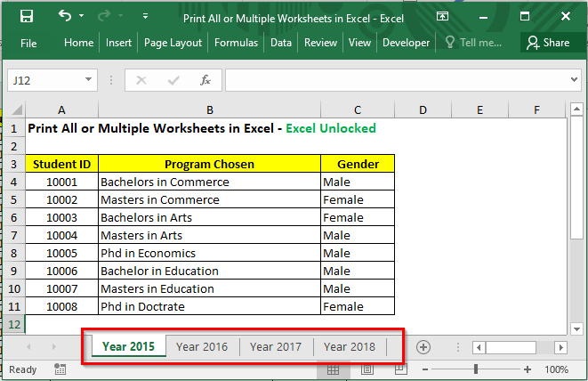
Task: Select column E header
Action: pyautogui.click(x=480, y=110)
